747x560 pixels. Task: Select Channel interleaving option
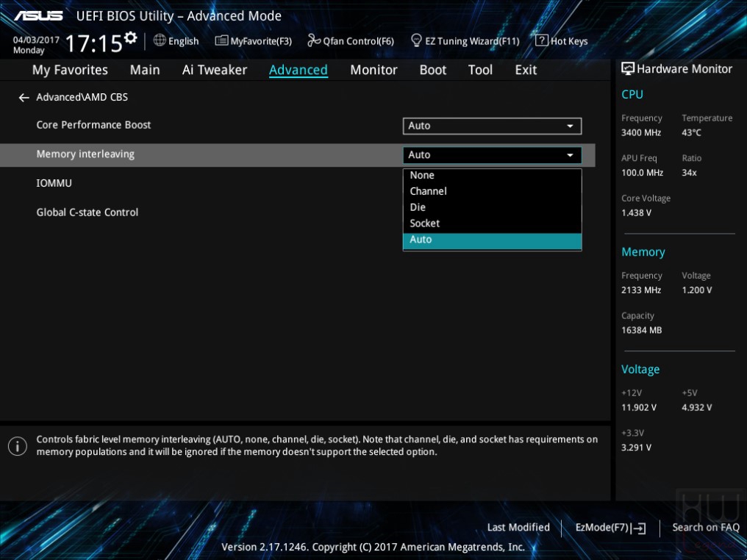coord(492,191)
